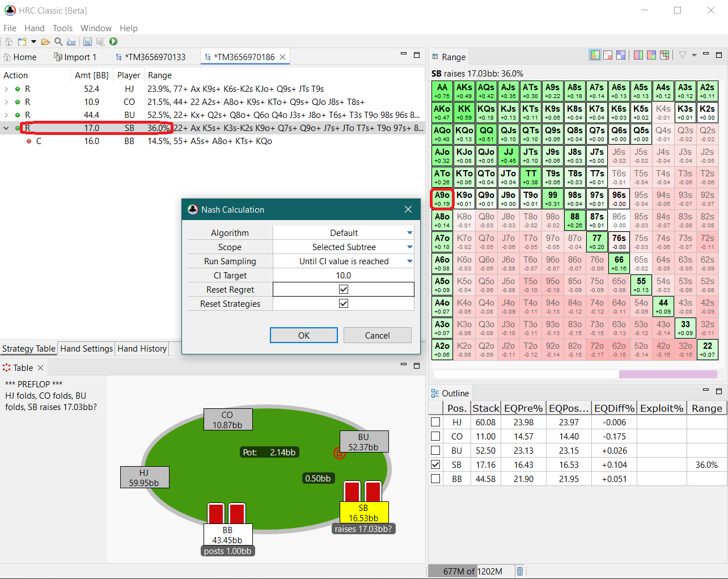Expand the BU raise row in Strategy Table
Screen dimensions: 728x579
click(x=6, y=115)
